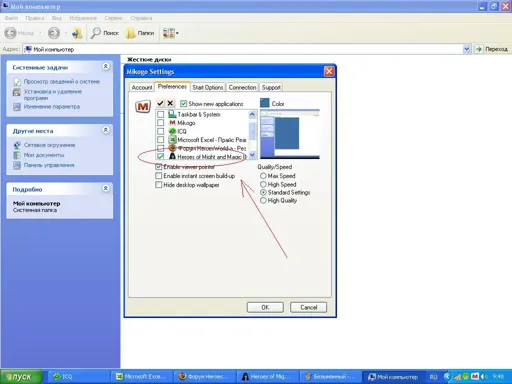
Task: Check the Taskbar & System checkbox
Action: tap(161, 114)
